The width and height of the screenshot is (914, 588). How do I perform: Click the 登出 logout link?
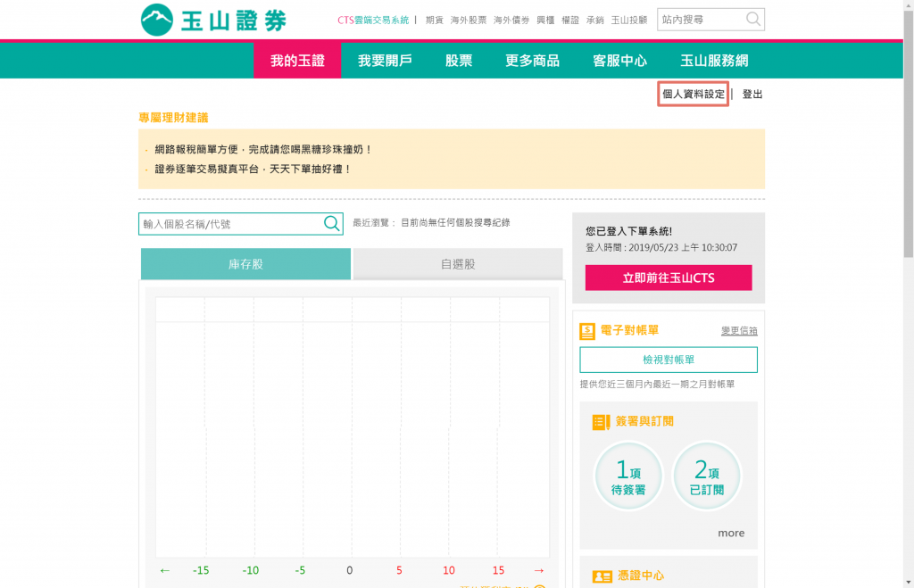(752, 94)
